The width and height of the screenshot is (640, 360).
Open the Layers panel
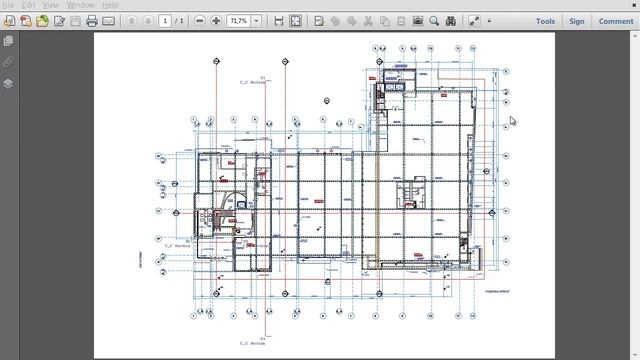click(8, 83)
